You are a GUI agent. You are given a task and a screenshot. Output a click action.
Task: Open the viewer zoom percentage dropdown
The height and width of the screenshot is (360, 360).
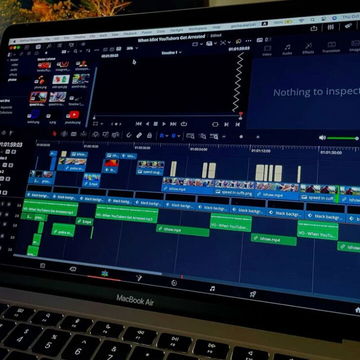pos(131,48)
